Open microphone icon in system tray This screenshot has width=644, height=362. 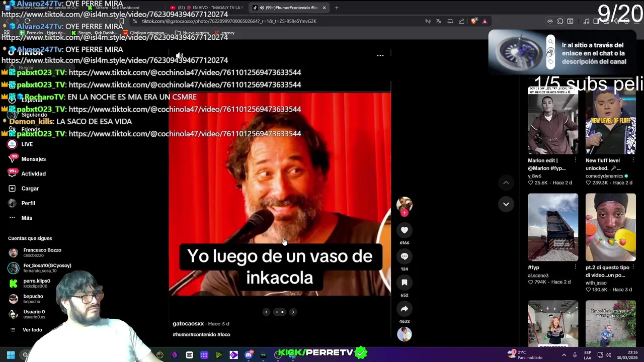click(x=575, y=355)
